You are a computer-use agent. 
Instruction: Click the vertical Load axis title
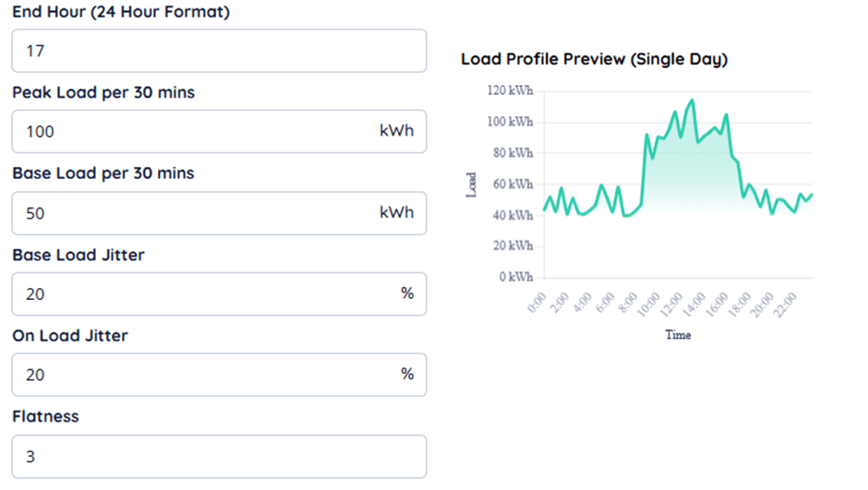click(x=472, y=185)
